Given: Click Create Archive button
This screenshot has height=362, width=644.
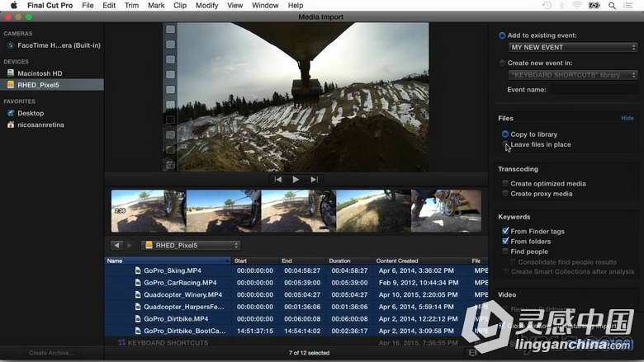Looking at the screenshot, I should click(x=51, y=353).
